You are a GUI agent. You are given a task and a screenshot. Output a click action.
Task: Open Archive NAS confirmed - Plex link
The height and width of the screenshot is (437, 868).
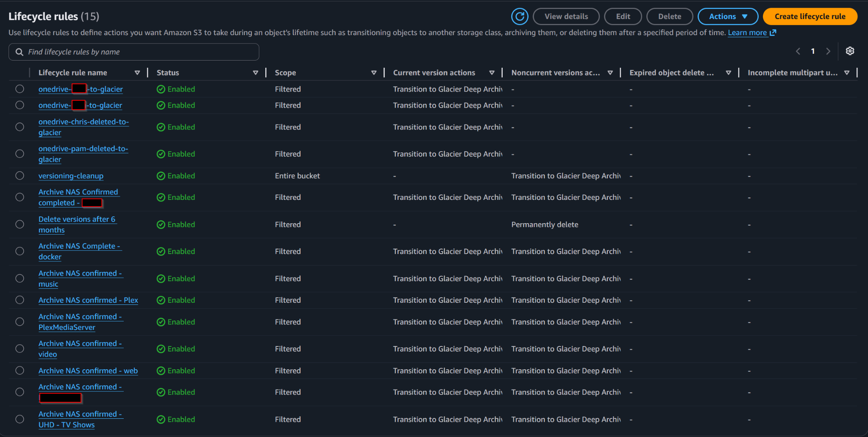88,300
